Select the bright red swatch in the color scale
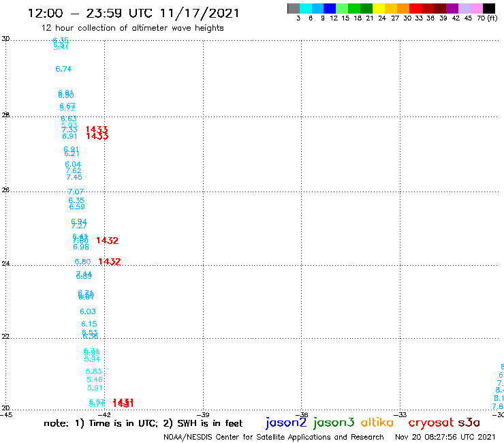The width and height of the screenshot is (504, 443). [x=415, y=9]
